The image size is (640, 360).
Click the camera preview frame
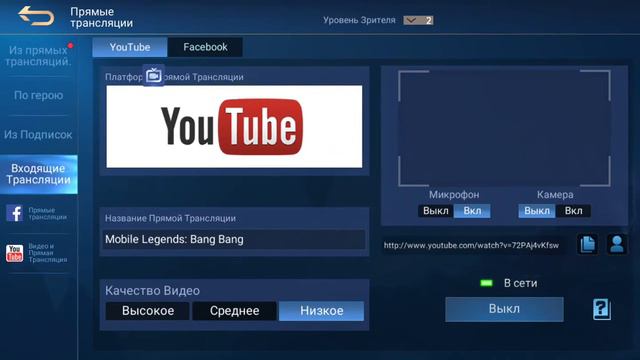click(504, 128)
